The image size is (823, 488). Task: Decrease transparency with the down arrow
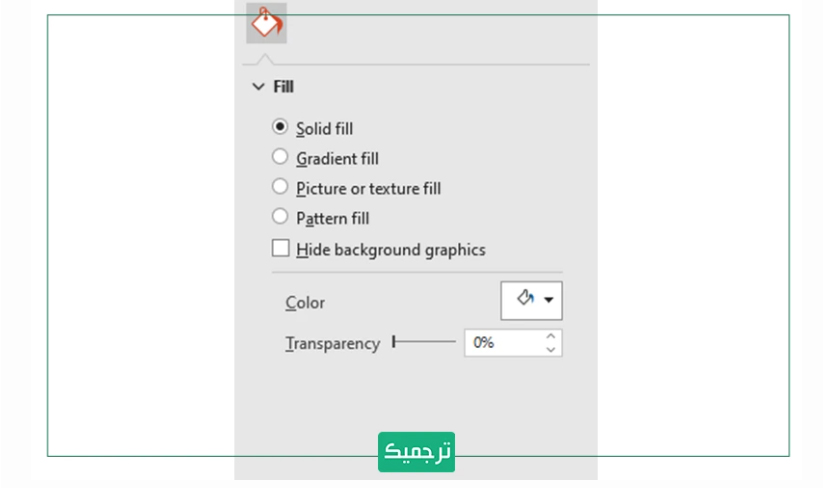(551, 349)
